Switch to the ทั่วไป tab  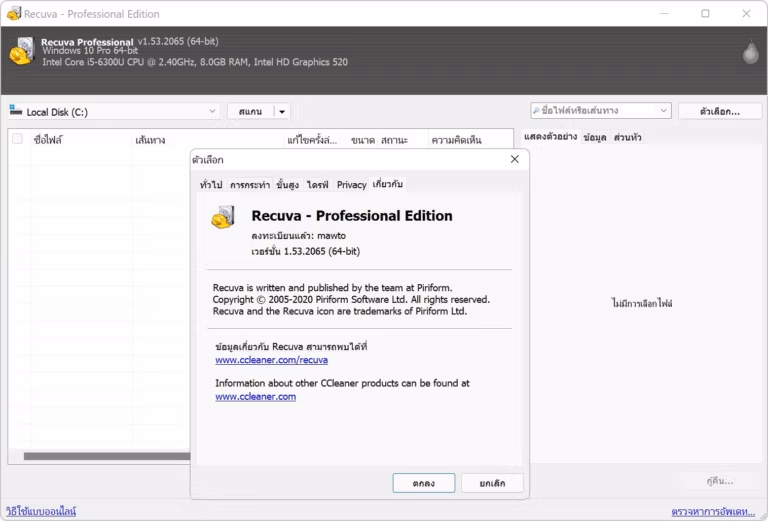211,185
